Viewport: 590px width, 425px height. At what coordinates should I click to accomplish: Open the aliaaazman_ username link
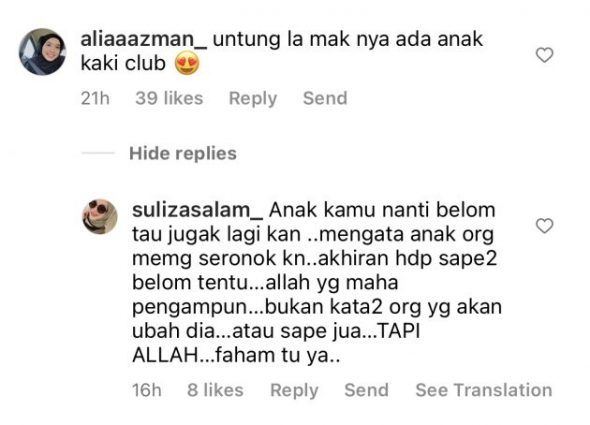click(x=144, y=40)
